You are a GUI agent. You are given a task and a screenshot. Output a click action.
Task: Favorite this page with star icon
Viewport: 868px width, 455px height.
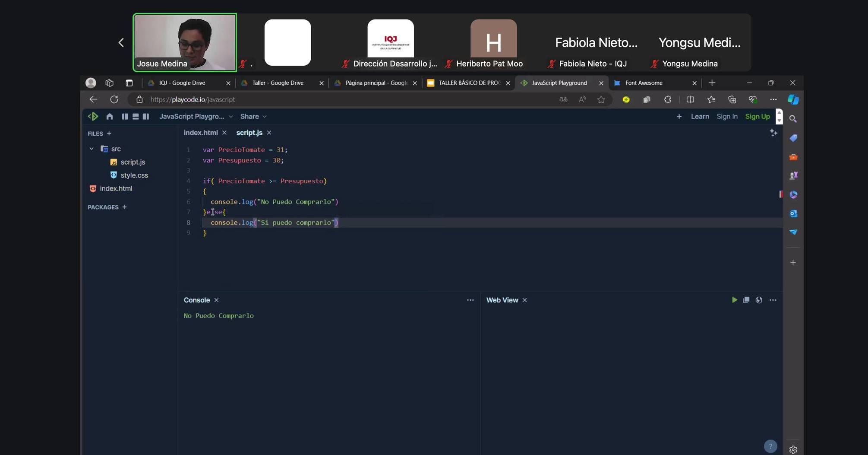[x=601, y=99]
